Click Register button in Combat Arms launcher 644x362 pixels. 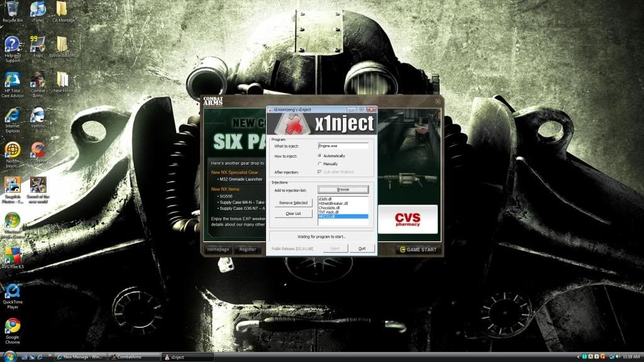(x=248, y=249)
